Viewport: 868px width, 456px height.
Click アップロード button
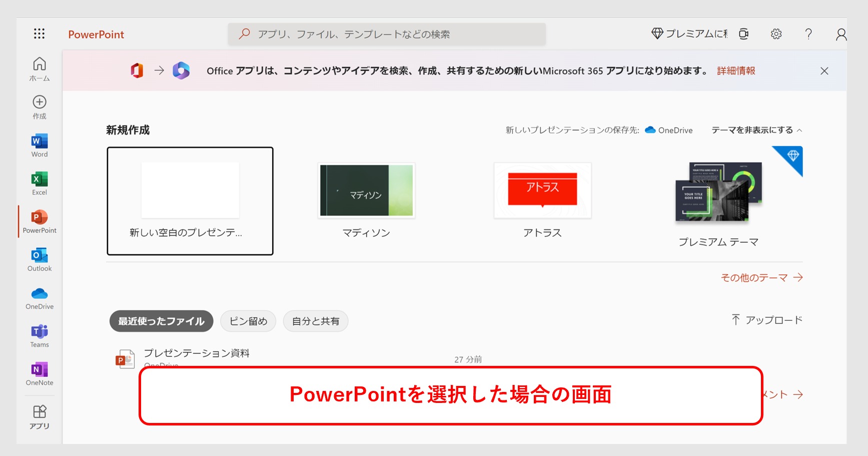(767, 320)
